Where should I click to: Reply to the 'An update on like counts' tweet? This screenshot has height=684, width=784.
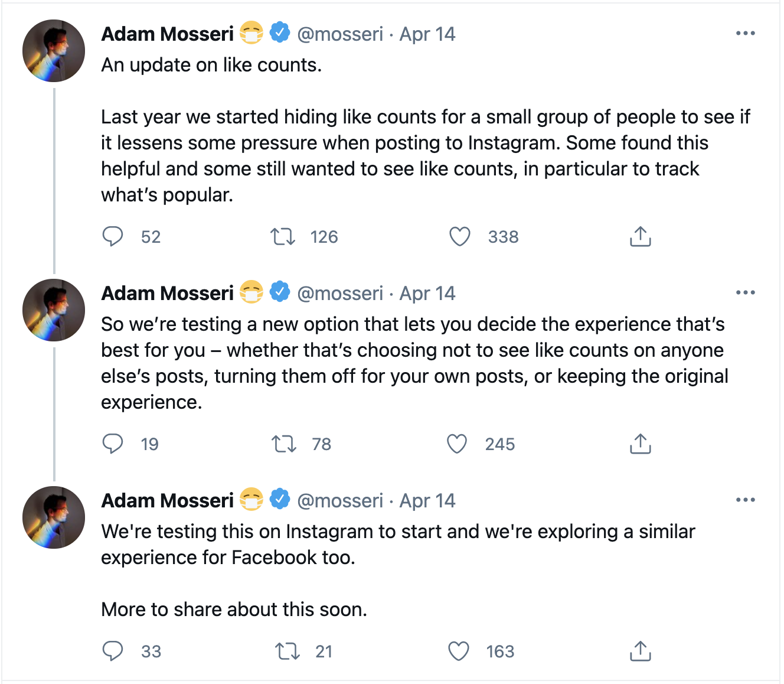coord(112,237)
